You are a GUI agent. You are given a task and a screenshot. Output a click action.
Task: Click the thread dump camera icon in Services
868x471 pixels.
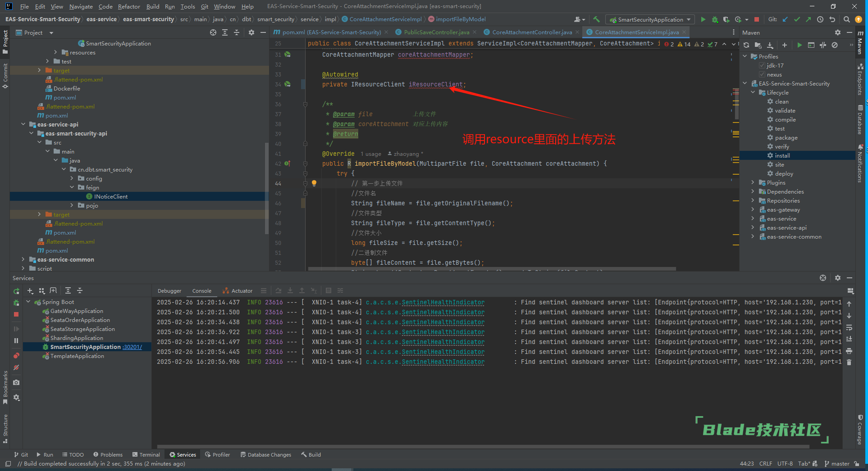(16, 382)
